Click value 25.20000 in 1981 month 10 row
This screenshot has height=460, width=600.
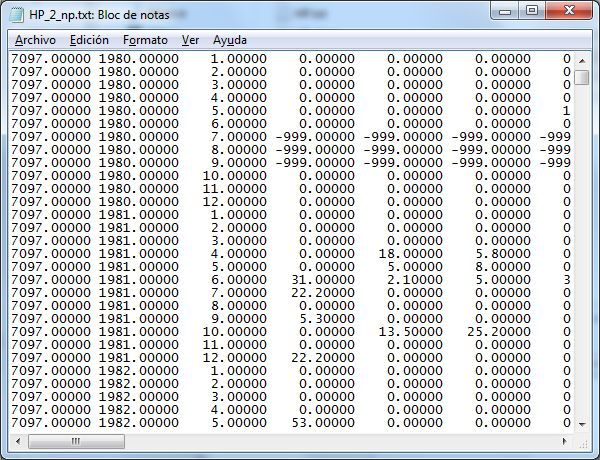(499, 331)
